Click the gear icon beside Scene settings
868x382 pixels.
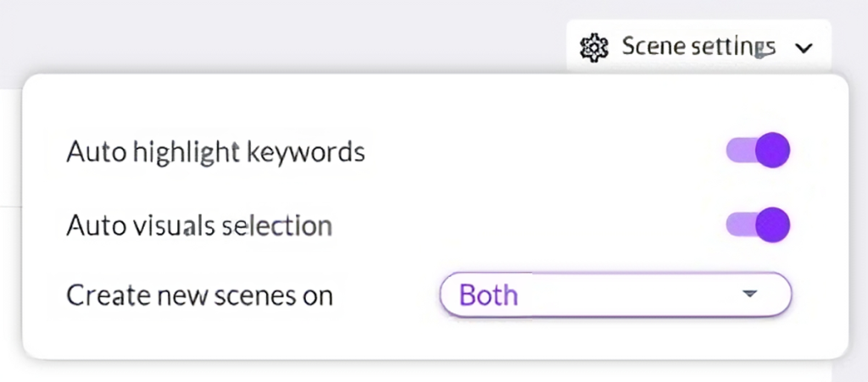coord(593,47)
